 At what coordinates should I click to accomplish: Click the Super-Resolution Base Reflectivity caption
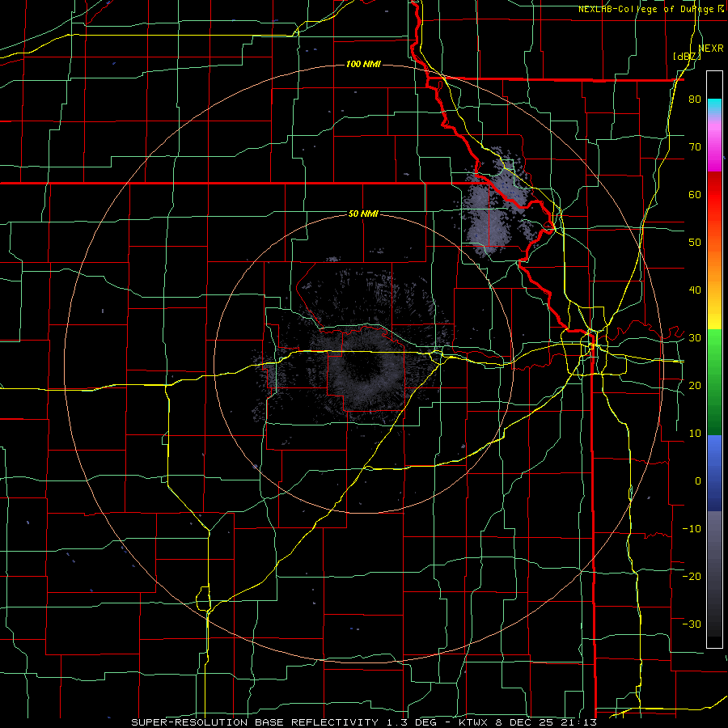point(363,722)
